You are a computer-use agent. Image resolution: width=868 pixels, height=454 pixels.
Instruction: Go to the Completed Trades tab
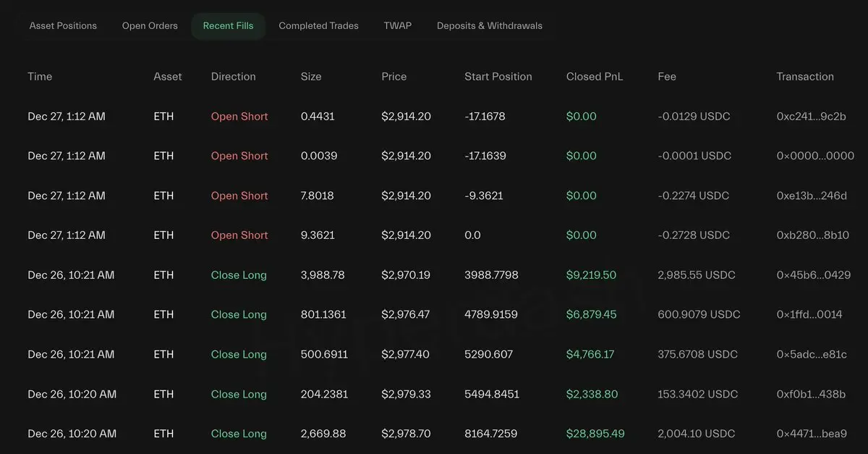[318, 26]
